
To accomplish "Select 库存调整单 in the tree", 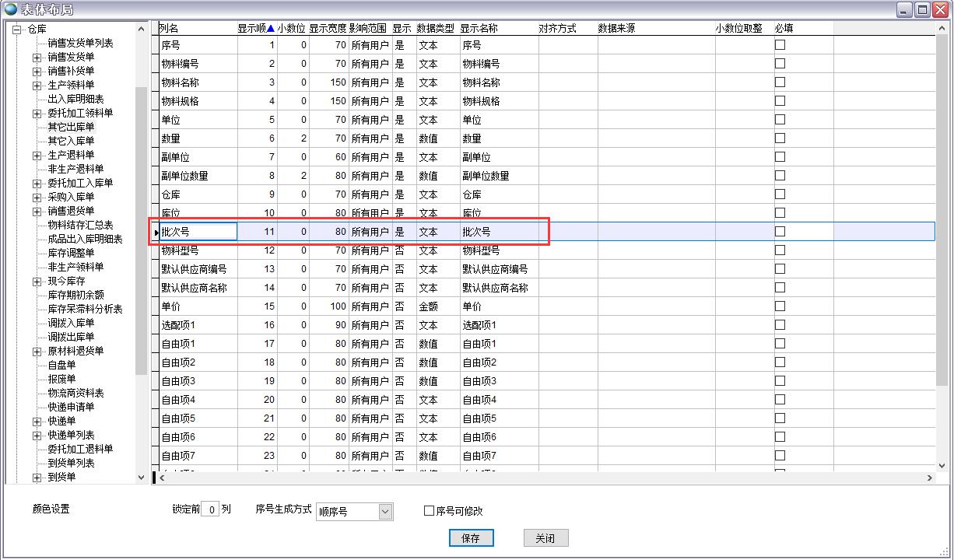I will click(x=71, y=254).
